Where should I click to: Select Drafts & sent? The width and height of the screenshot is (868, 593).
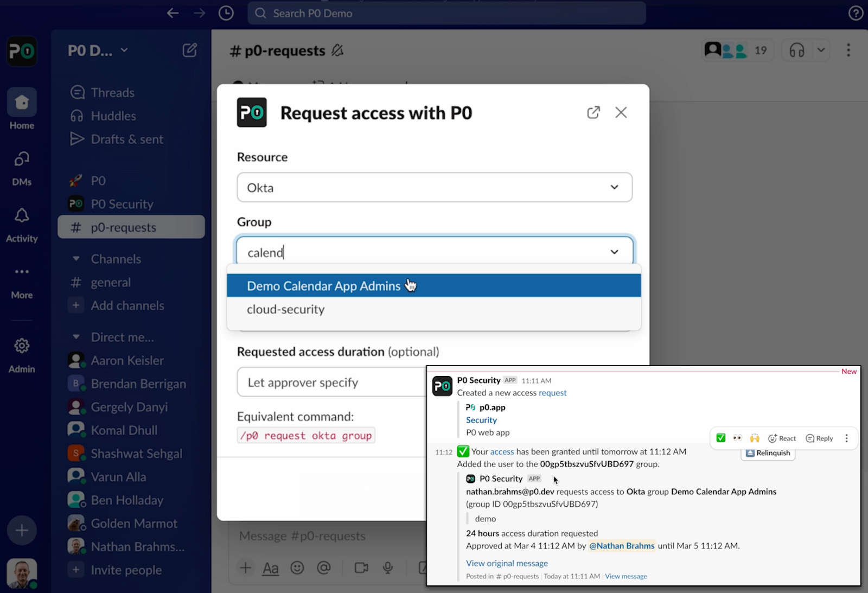[126, 139]
